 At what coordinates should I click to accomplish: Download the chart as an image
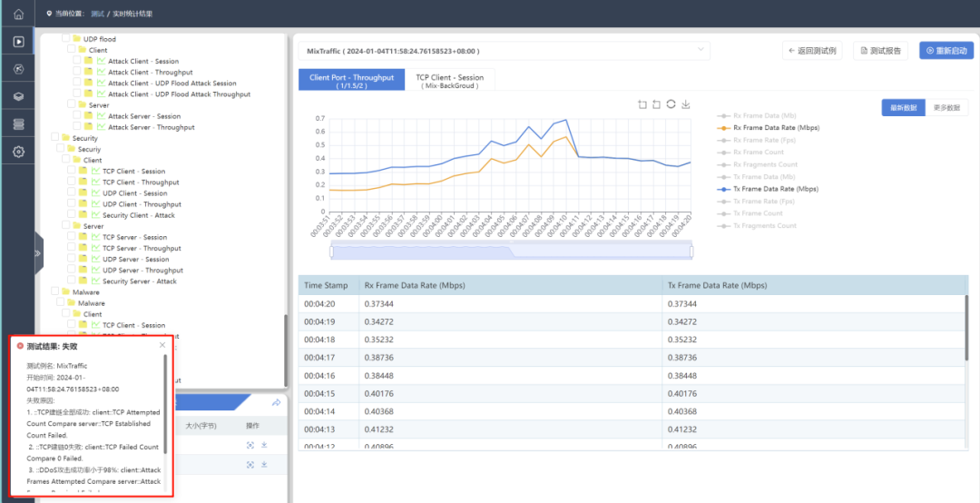(x=686, y=104)
